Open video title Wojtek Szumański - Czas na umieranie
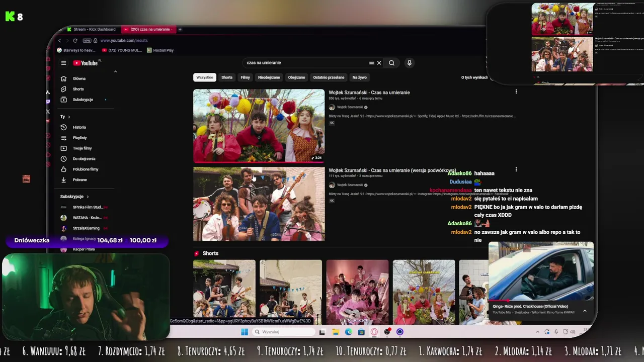The image size is (644, 362). [x=369, y=93]
